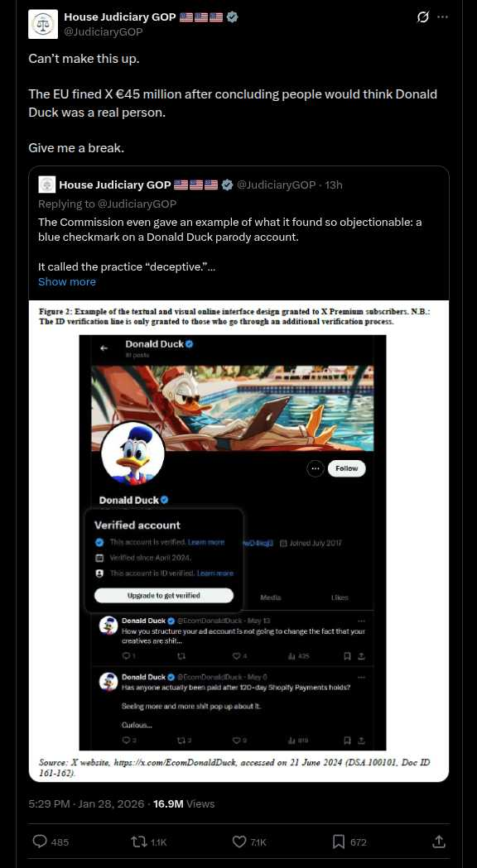The width and height of the screenshot is (477, 868).
Task: Click the House Judiciary GOP display name
Action: [x=120, y=17]
